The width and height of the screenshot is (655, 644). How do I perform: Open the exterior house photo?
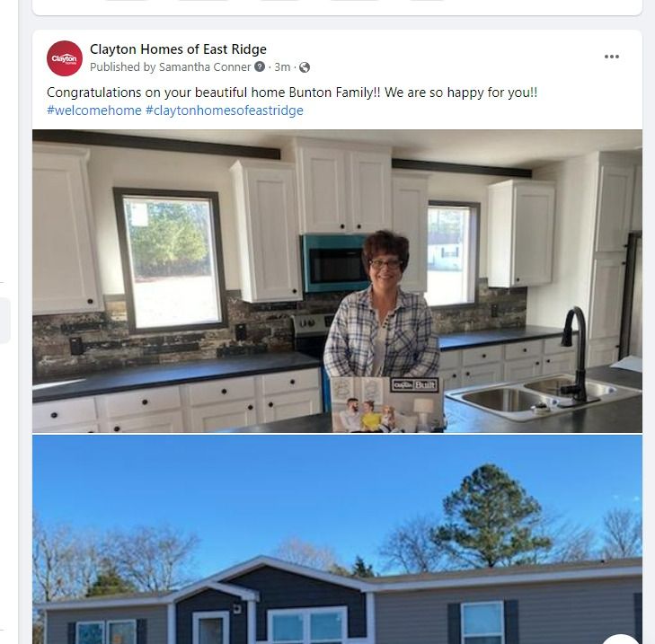tap(337, 540)
